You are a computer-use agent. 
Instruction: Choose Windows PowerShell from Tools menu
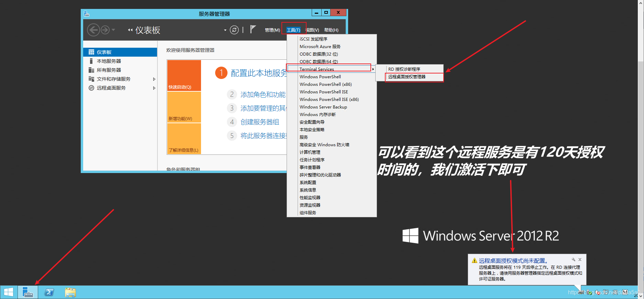point(332,77)
